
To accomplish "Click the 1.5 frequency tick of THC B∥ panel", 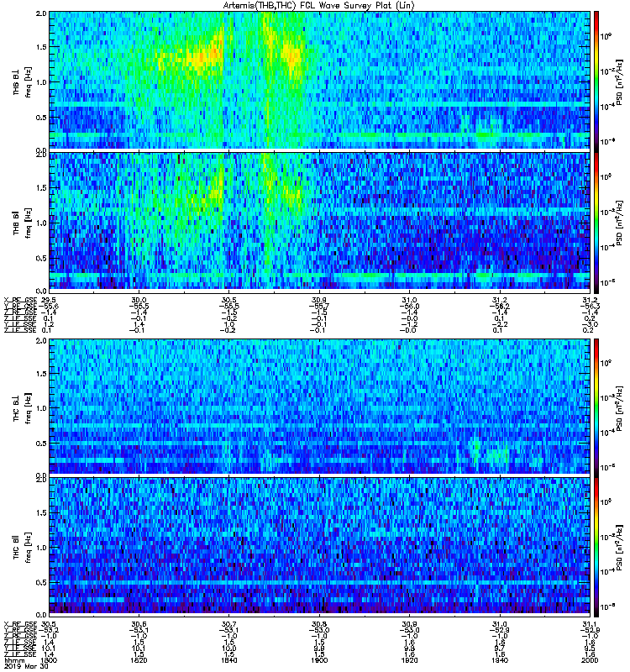I will pyautogui.click(x=41, y=512).
